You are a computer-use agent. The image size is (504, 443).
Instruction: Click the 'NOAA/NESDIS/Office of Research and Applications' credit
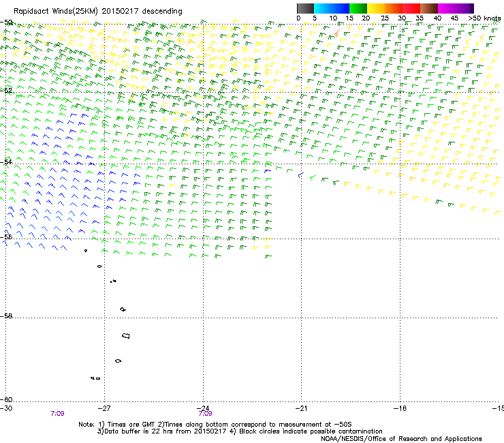(401, 439)
